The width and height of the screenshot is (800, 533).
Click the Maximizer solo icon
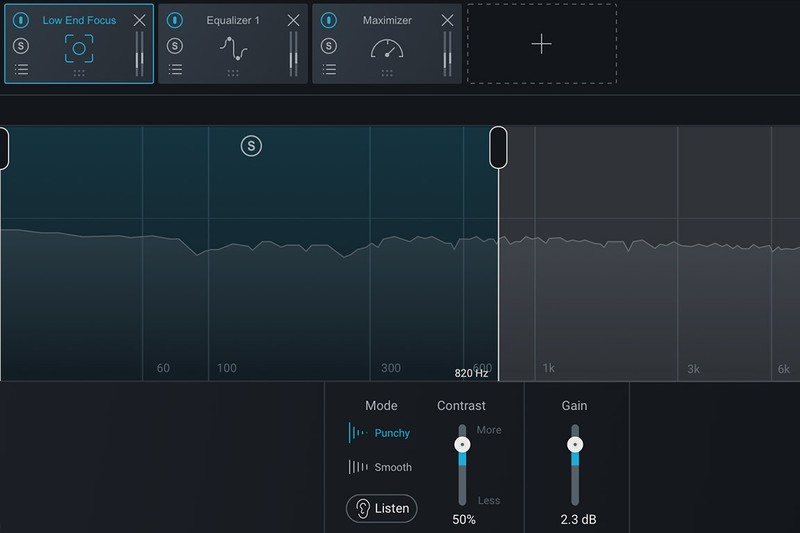tap(329, 46)
